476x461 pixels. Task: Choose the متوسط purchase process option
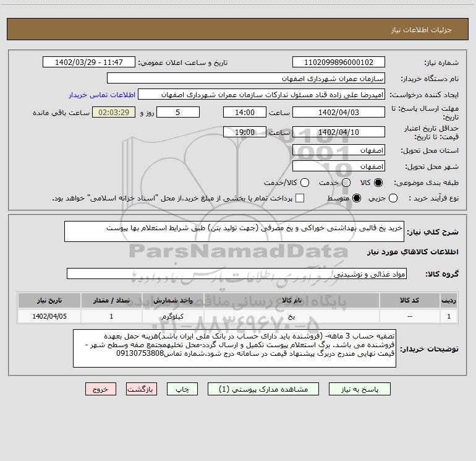(357, 199)
